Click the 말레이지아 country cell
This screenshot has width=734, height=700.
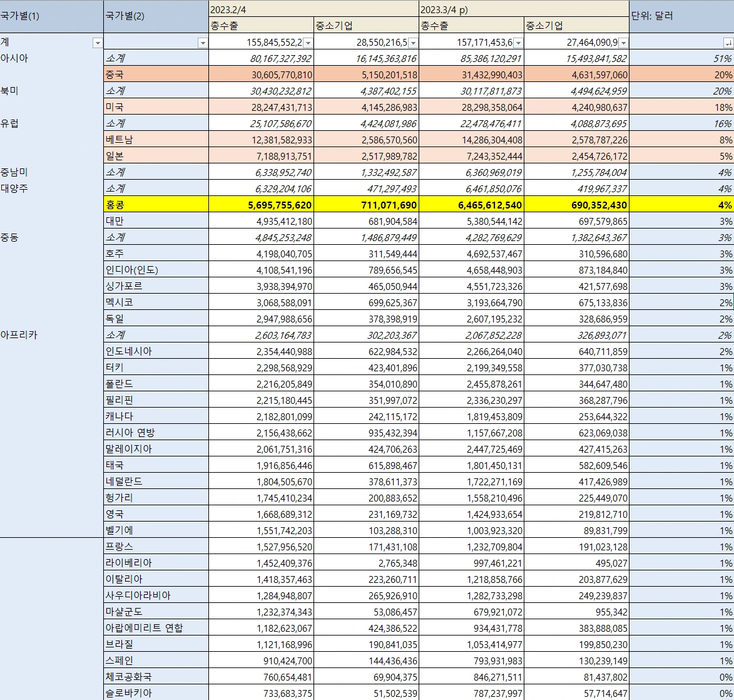(156, 448)
